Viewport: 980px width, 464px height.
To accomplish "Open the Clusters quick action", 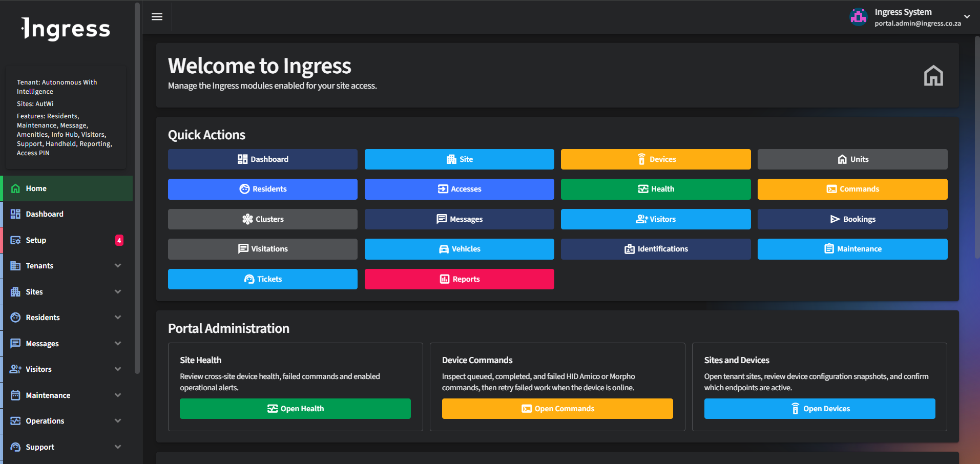I will pos(263,219).
